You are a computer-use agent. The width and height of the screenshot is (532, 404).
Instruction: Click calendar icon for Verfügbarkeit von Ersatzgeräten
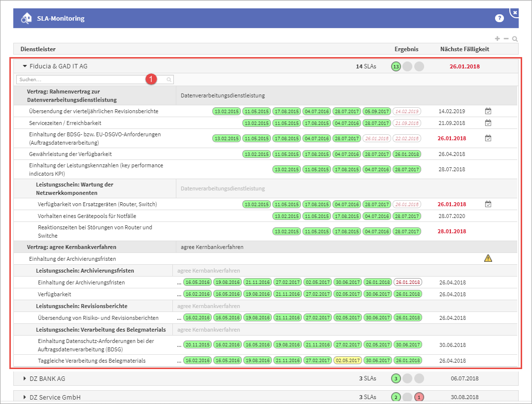(x=488, y=204)
